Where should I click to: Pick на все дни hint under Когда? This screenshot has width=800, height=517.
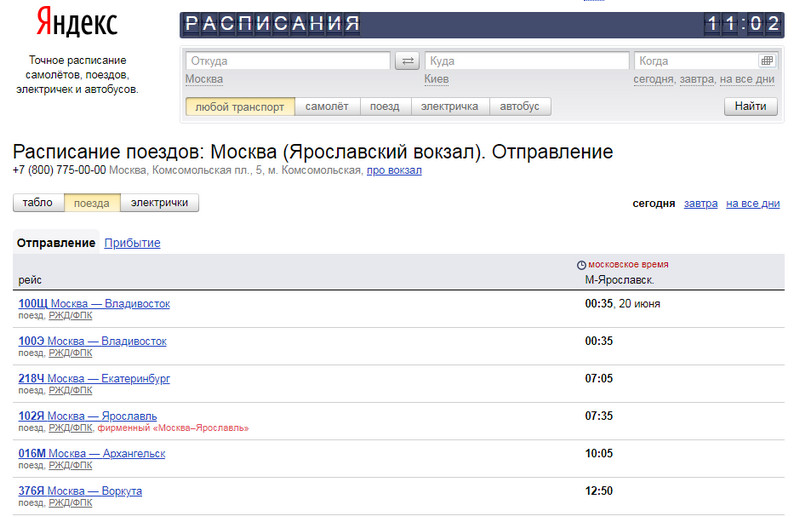coord(747,79)
